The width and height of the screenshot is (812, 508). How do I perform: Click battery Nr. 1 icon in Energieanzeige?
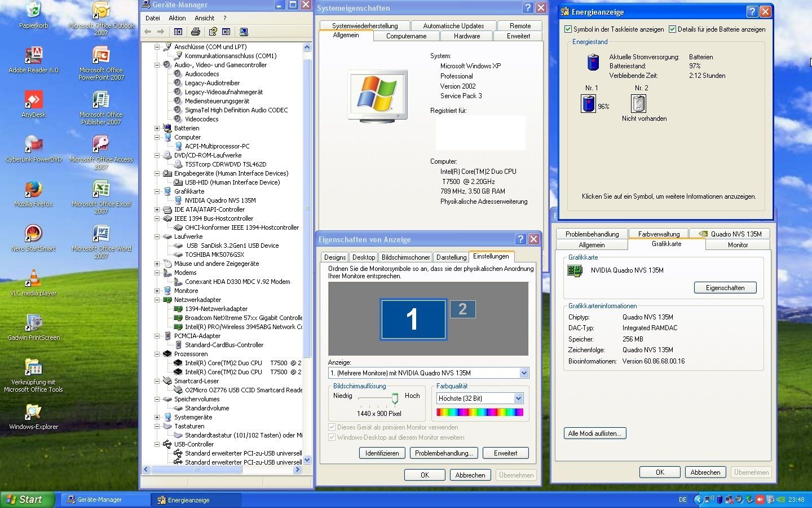pyautogui.click(x=589, y=103)
